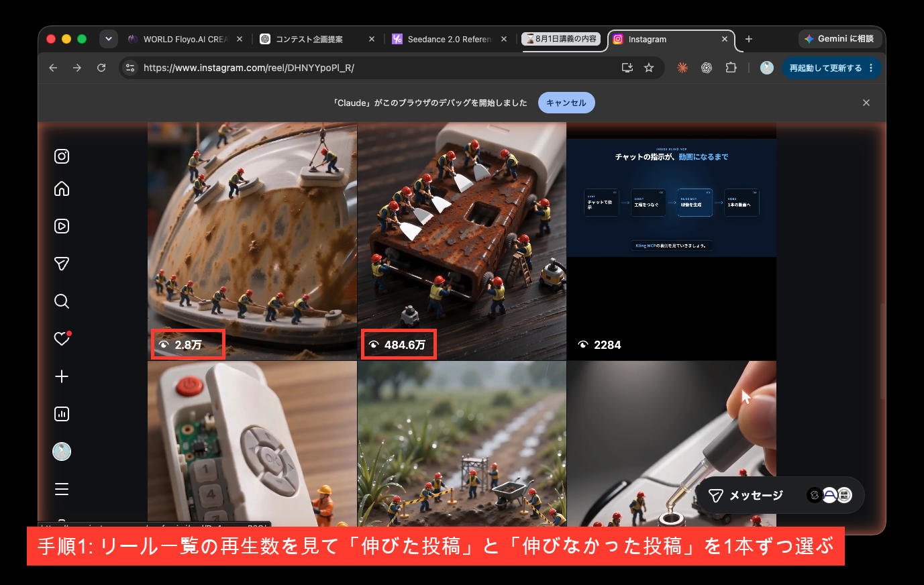Click install app icon in address bar
This screenshot has height=585, width=924.
tap(627, 68)
